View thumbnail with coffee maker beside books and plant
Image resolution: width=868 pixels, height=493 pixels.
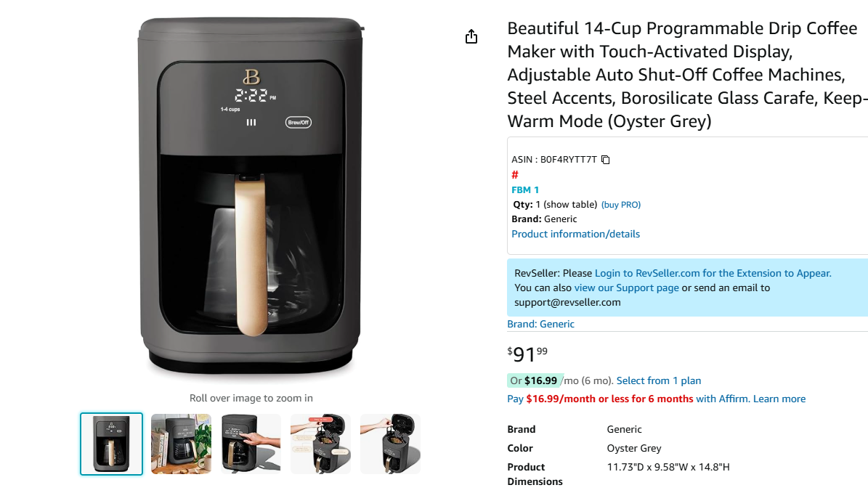tap(181, 444)
